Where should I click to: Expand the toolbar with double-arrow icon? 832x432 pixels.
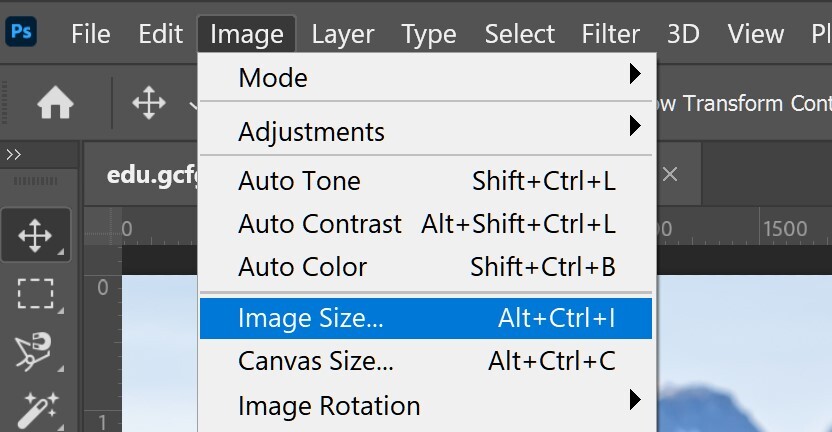[14, 155]
